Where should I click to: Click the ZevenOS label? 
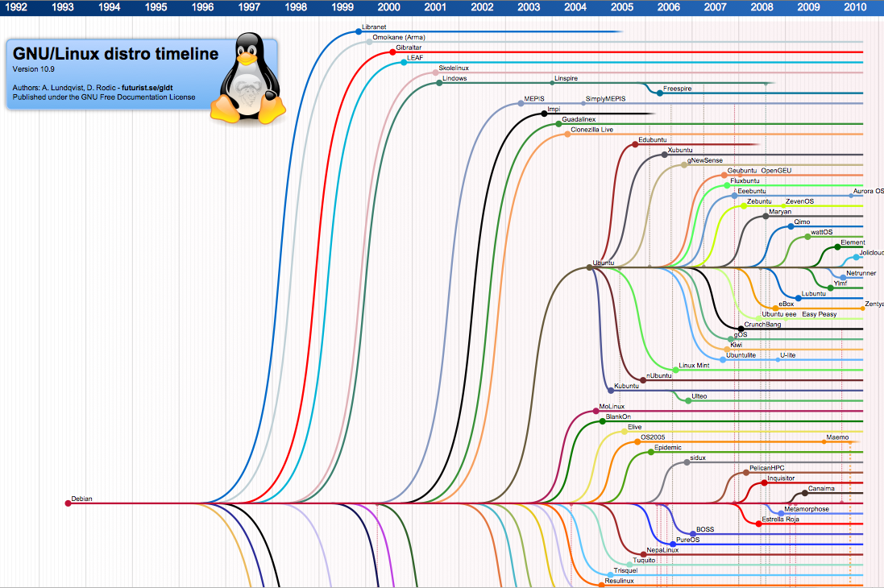(x=799, y=201)
